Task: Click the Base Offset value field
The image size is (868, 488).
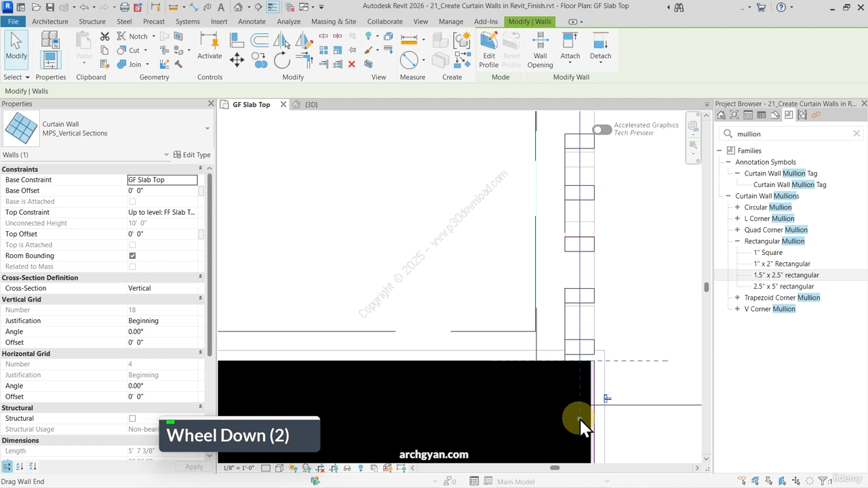Action: point(162,190)
